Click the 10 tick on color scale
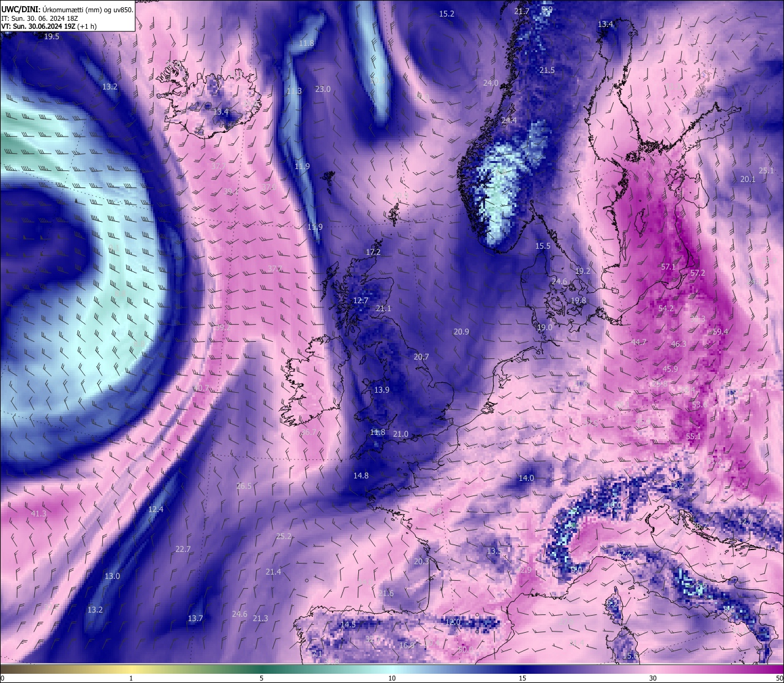Image resolution: width=784 pixels, height=683 pixels. coord(392,678)
